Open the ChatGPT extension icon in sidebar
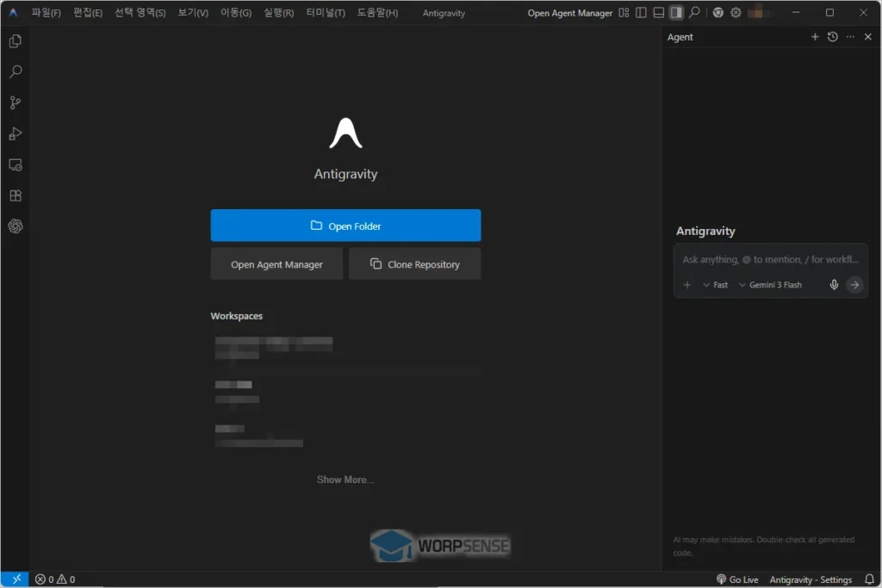Viewport: 882px width, 588px height. [16, 226]
